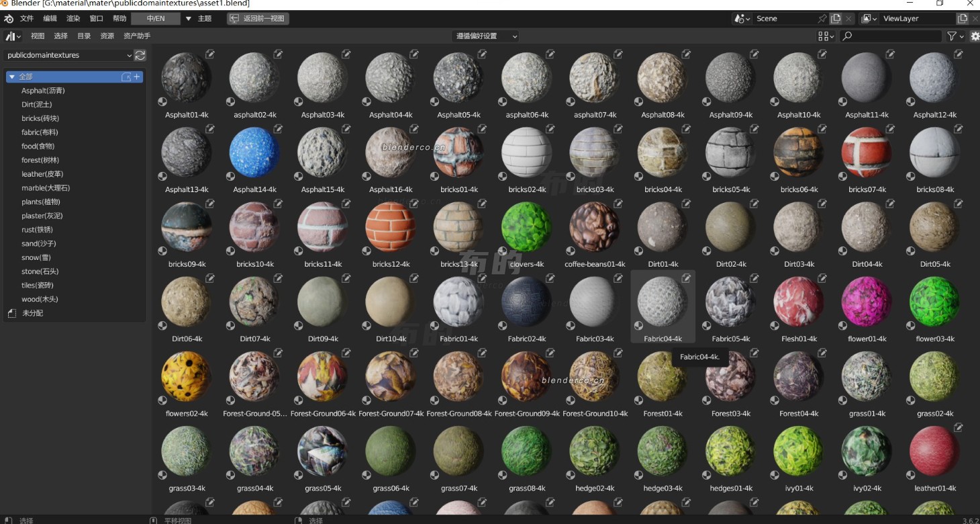Click the edit icon on bricks07-4k

tap(890, 128)
